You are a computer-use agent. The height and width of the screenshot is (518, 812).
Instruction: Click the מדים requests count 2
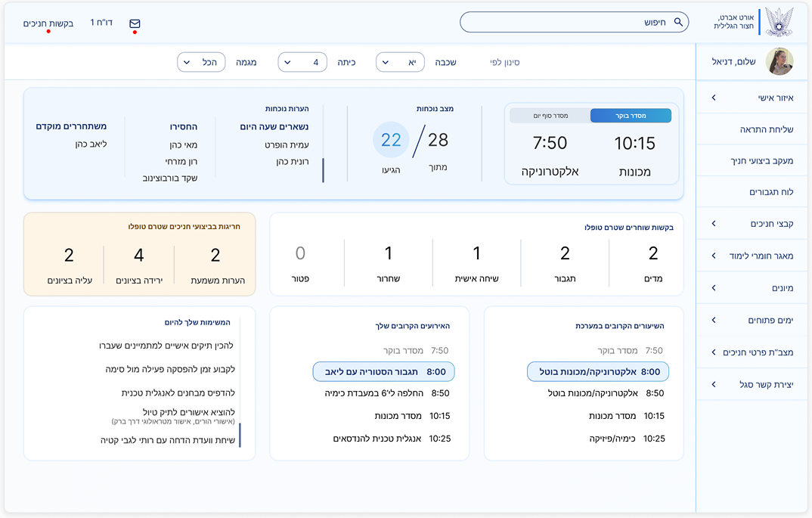[x=653, y=253]
